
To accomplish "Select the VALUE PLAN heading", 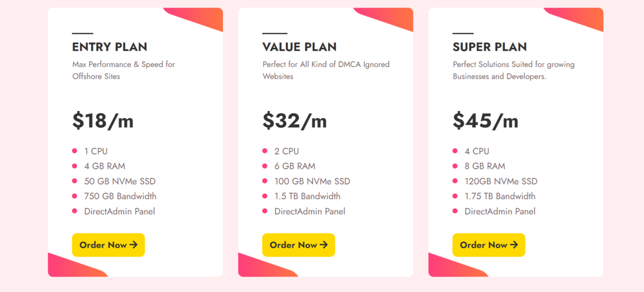I will [x=299, y=47].
